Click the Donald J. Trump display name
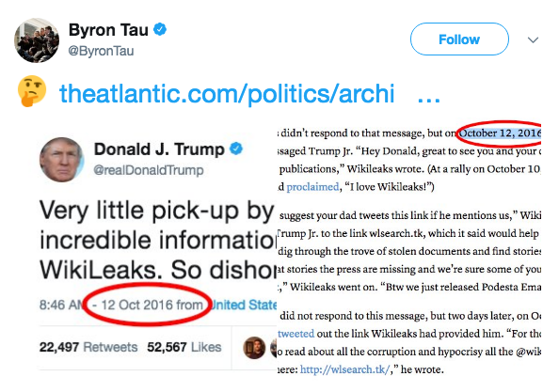Screen dimensions: 559x392 coord(159,149)
